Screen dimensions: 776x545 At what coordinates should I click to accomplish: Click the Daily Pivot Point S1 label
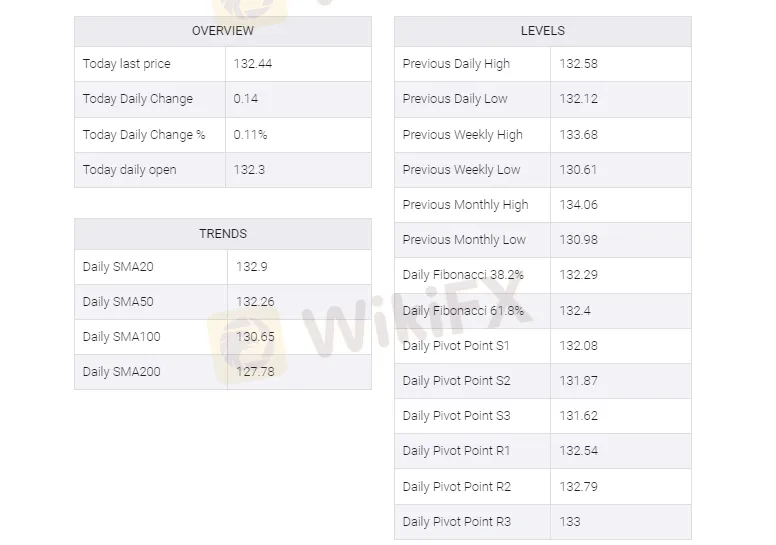(x=456, y=346)
